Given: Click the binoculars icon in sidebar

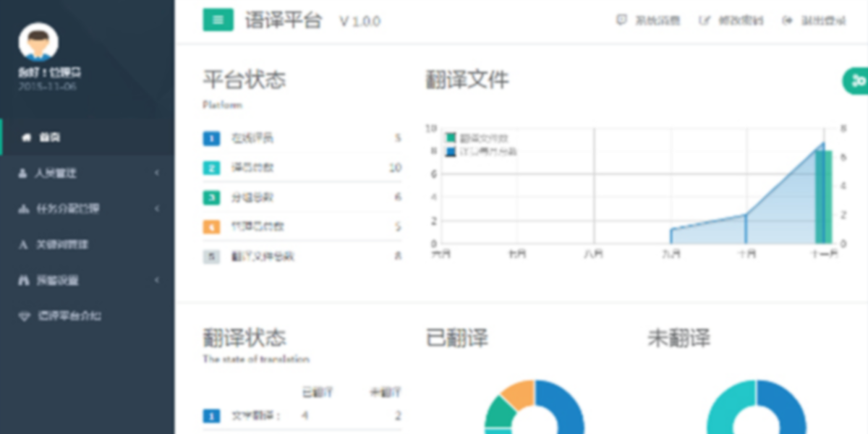Looking at the screenshot, I should click(x=22, y=281).
